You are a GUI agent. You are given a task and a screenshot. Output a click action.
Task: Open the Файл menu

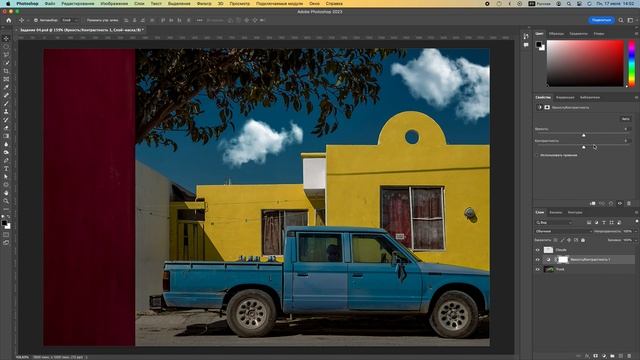[50, 3]
